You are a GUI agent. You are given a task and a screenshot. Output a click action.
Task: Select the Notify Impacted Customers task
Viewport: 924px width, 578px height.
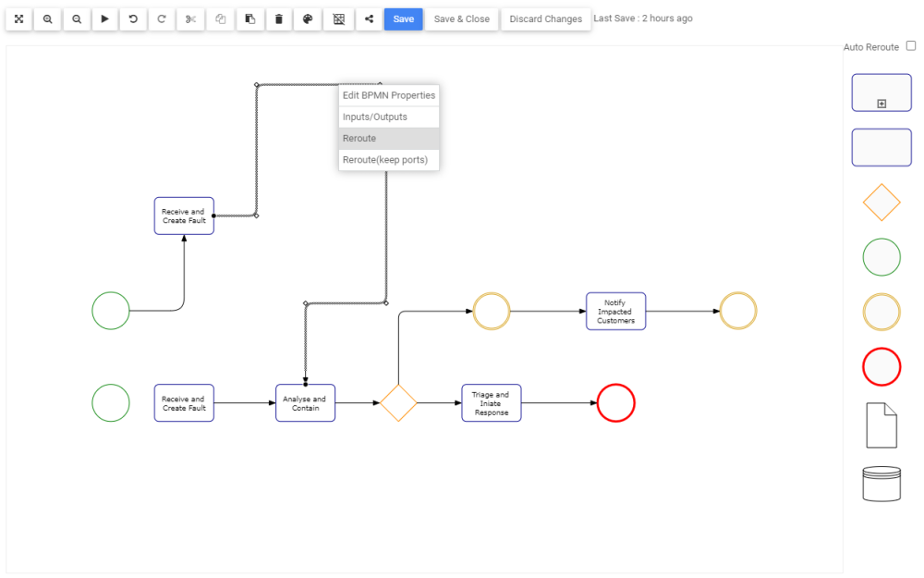615,312
